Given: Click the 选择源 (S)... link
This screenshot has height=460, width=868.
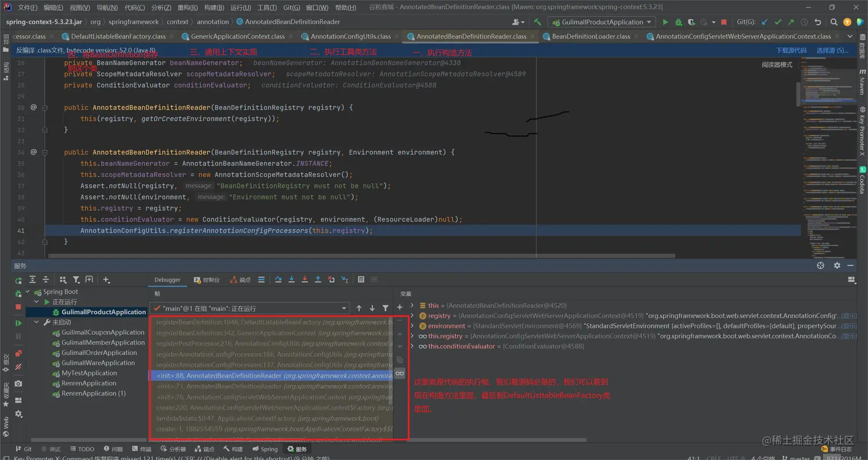Looking at the screenshot, I should pos(832,51).
